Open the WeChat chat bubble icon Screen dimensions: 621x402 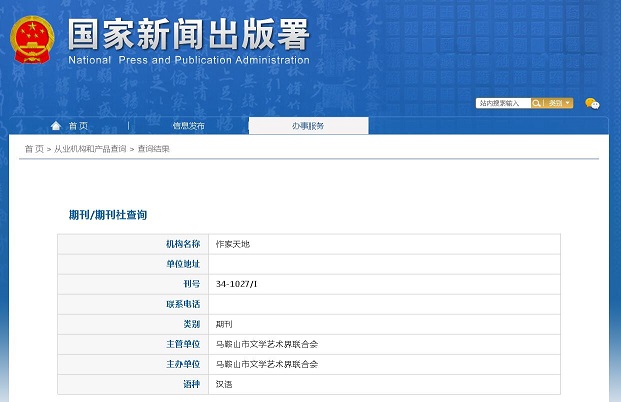pyautogui.click(x=592, y=104)
